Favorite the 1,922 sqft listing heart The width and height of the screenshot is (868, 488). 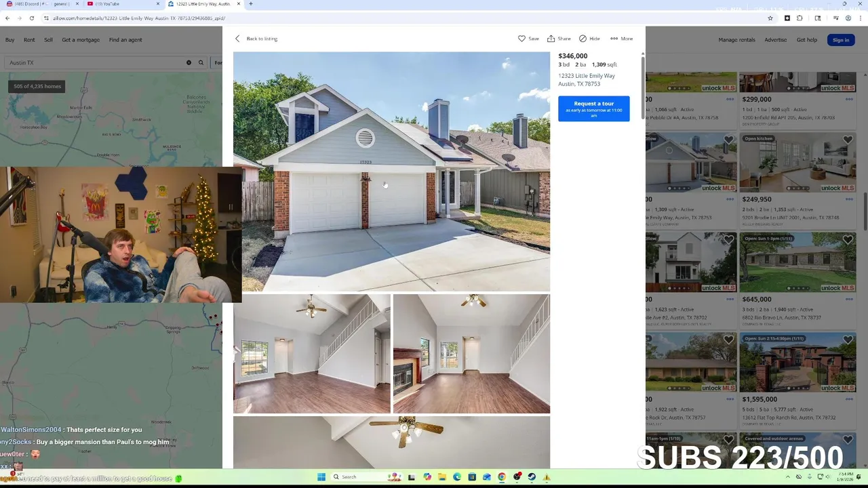(x=728, y=340)
